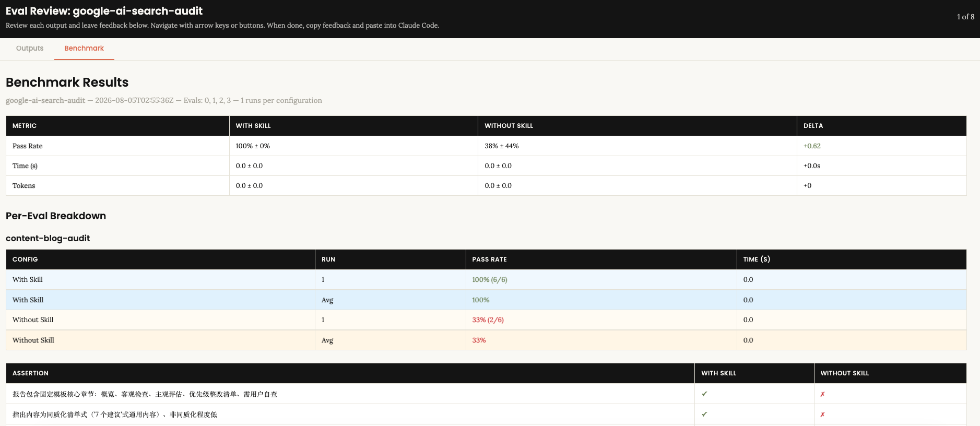Screen dimensions: 980x426
Task: Switch to the Outputs tab
Action: [x=30, y=49]
